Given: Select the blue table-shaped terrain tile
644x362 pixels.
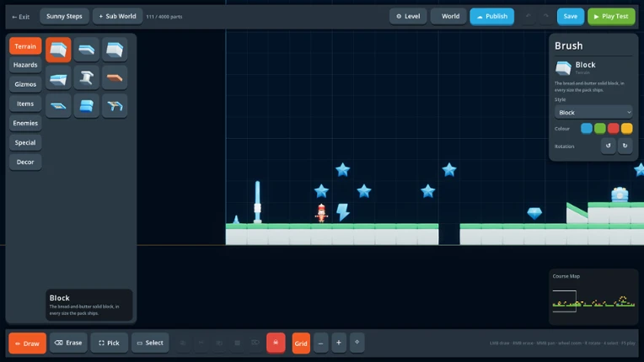Looking at the screenshot, I should [x=115, y=106].
